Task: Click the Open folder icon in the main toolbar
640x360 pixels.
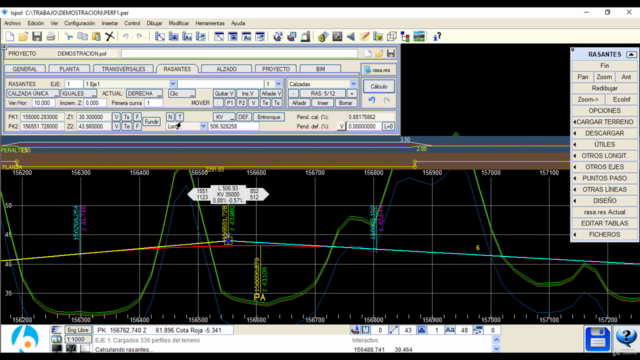Action: (x=23, y=37)
